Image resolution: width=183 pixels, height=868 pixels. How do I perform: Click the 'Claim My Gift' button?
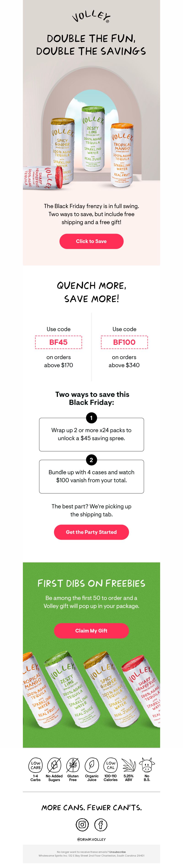click(x=91, y=631)
